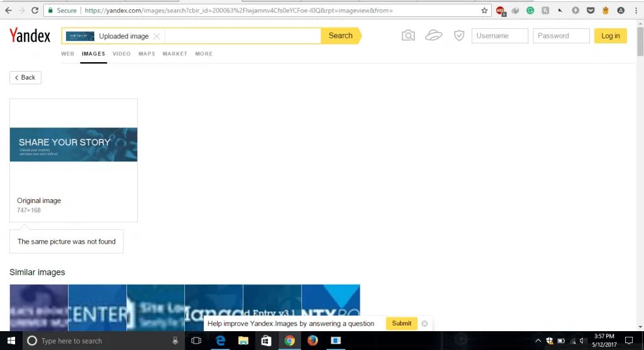Open the Chrome three-dot menu
The image size is (644, 350).
coord(636,10)
